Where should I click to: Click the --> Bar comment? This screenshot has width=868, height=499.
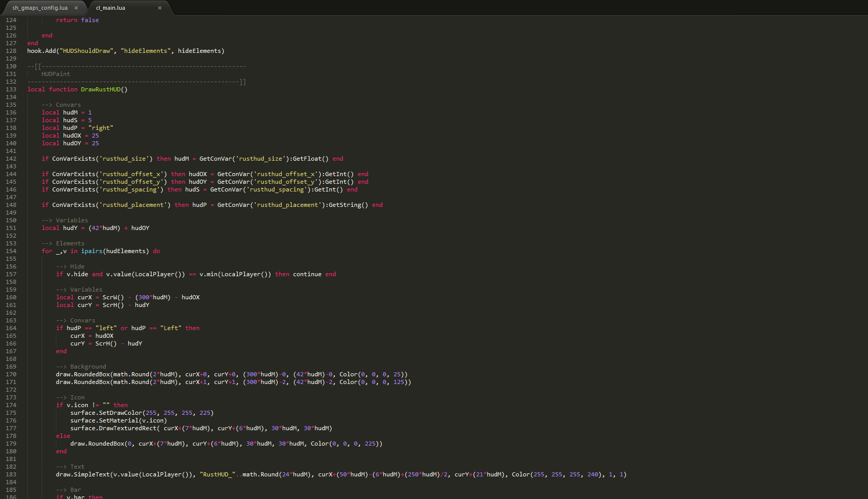[69, 490]
